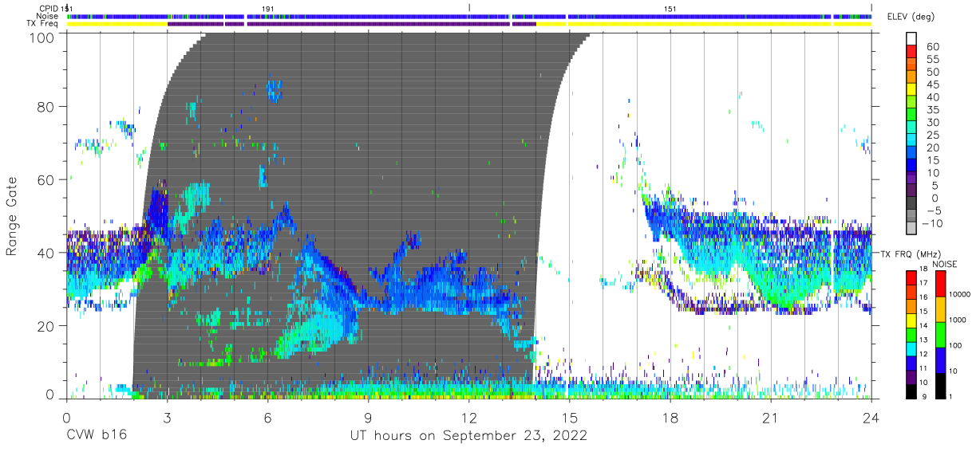Click the '3' tick on UT hours axis
This screenshot has width=980, height=452.
point(167,416)
